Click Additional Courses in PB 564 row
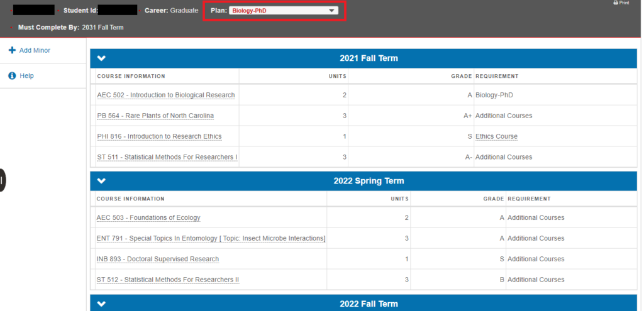644x311 pixels. click(504, 116)
